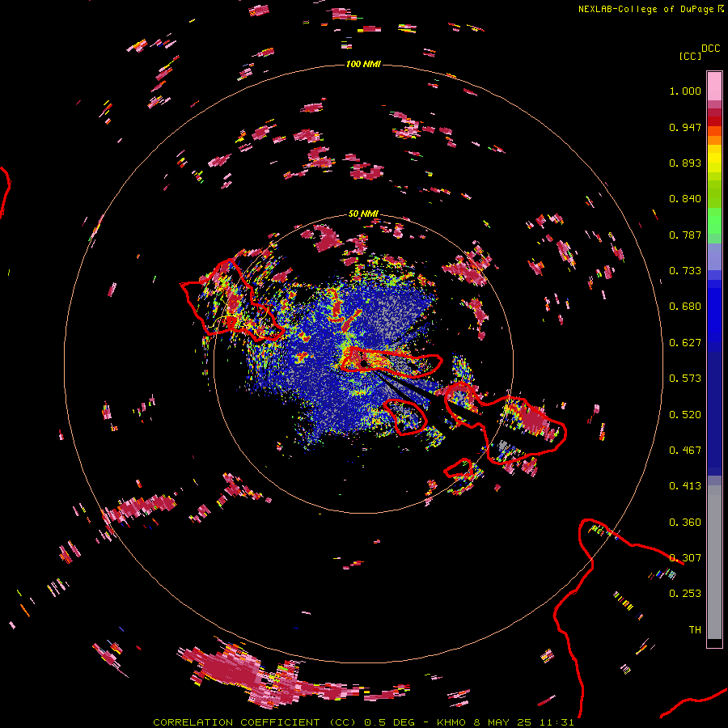Click the [CC] units label
This screenshot has height=728, width=728.
click(x=690, y=56)
